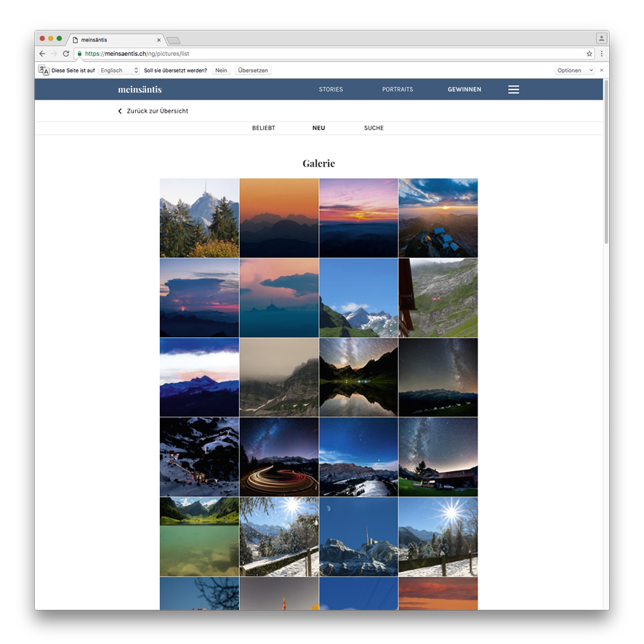Switch to the BELIEBT tab
This screenshot has width=644, height=644.
coord(264,128)
